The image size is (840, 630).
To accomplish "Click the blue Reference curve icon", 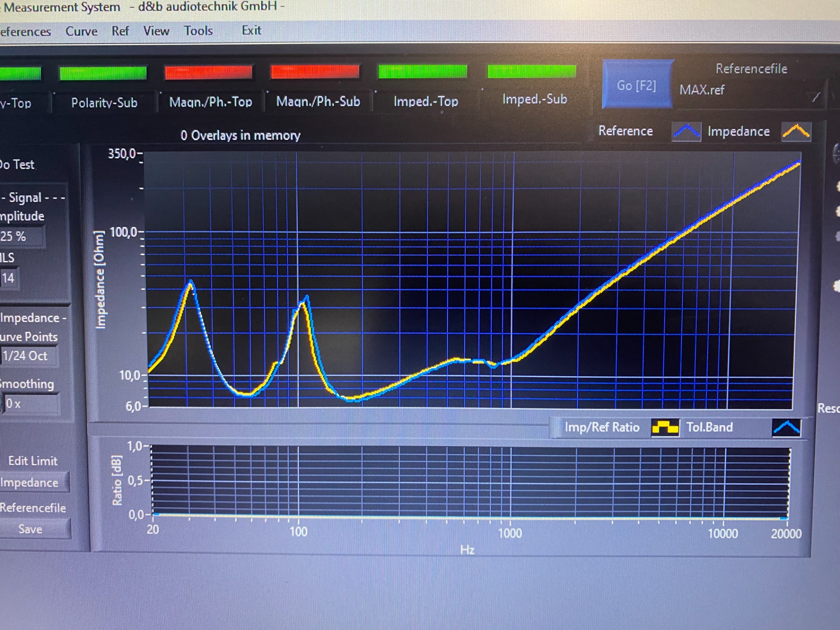I will (686, 132).
